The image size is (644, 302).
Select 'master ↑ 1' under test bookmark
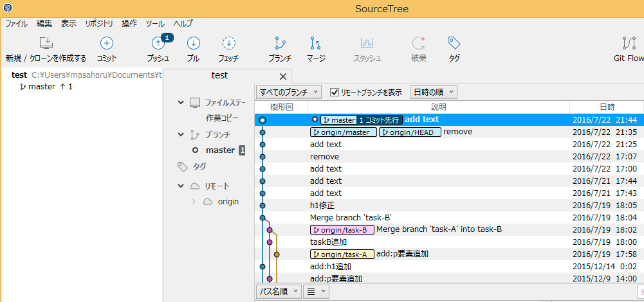pyautogui.click(x=46, y=87)
